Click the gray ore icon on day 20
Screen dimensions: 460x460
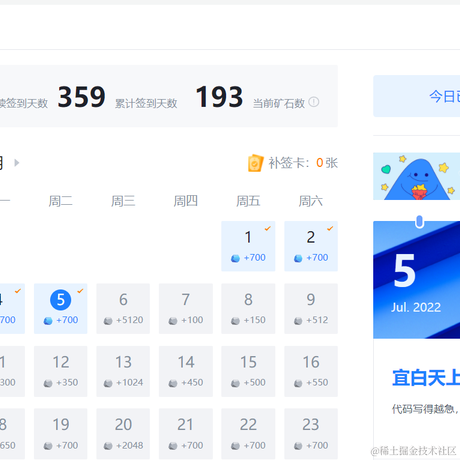tap(108, 446)
